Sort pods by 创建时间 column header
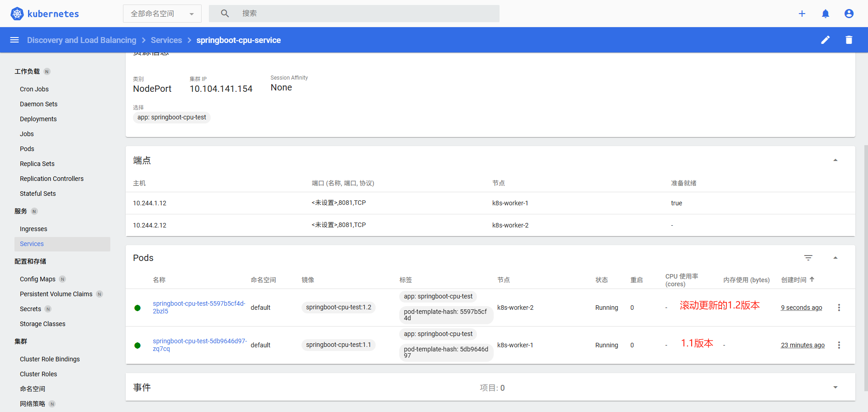The height and width of the screenshot is (412, 868). [x=794, y=280]
